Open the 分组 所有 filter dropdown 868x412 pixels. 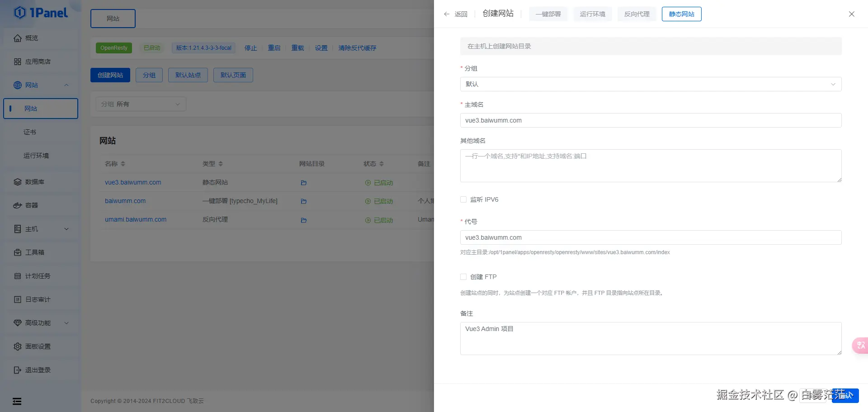click(141, 104)
